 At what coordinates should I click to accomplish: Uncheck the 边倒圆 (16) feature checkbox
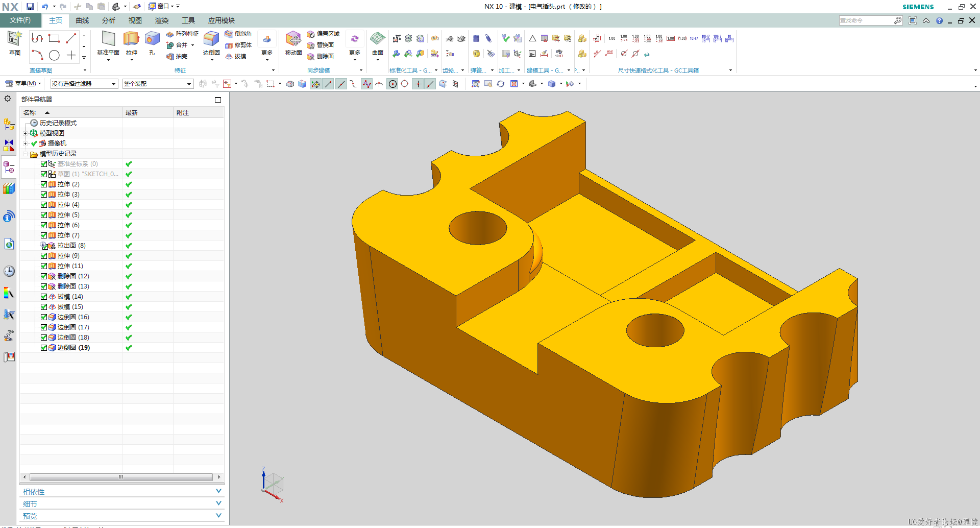click(44, 317)
